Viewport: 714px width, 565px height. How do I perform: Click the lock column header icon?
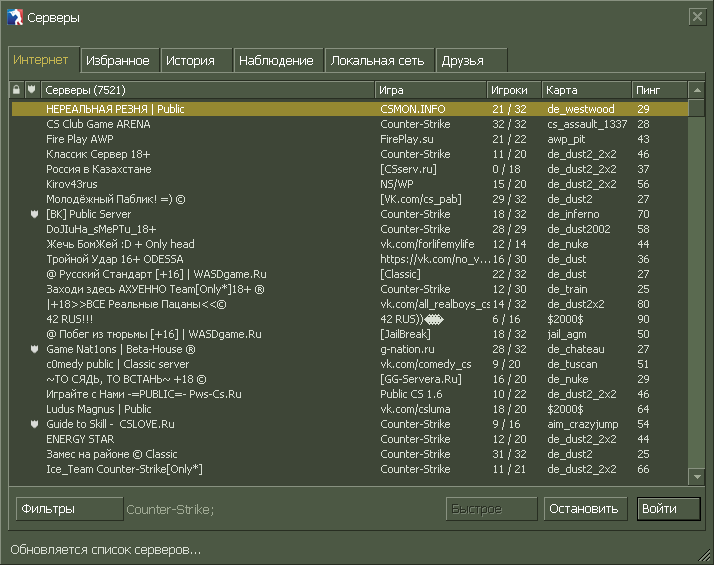coord(16,90)
